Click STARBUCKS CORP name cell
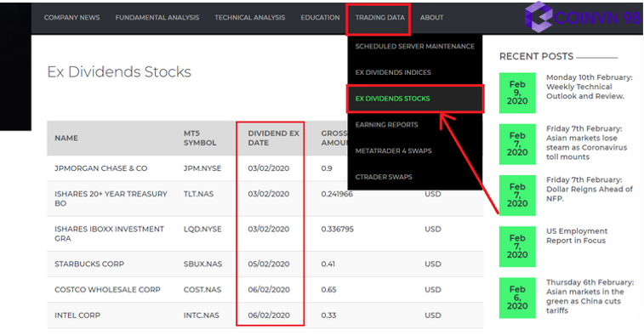 coord(89,264)
